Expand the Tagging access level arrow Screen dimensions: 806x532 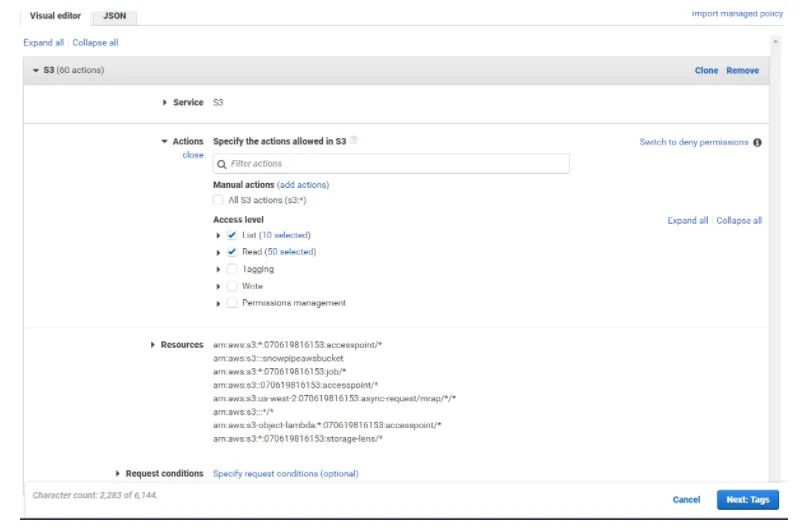218,269
